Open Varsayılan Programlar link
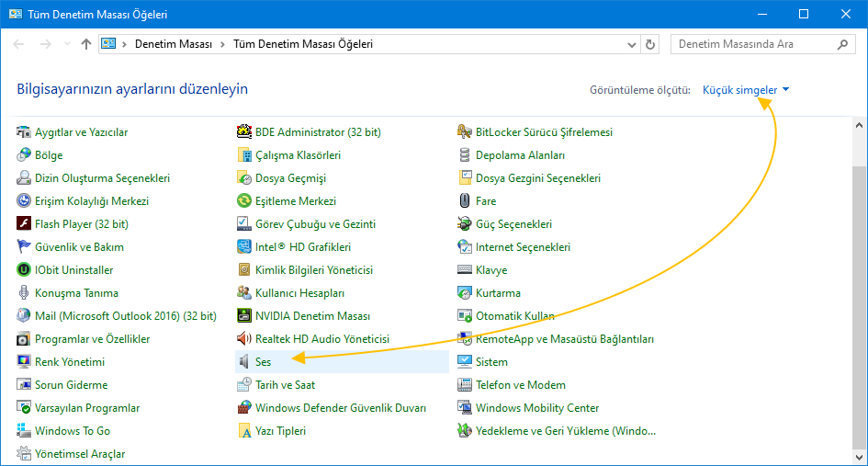This screenshot has height=466, width=868. click(x=87, y=408)
